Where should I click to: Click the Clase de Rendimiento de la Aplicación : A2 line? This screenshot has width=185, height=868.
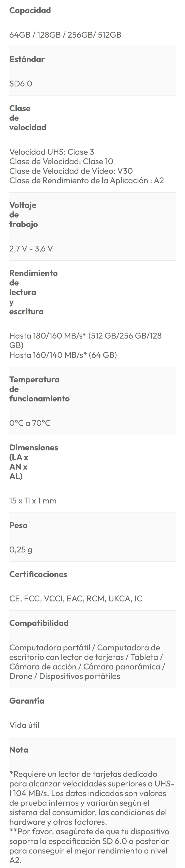click(86, 180)
